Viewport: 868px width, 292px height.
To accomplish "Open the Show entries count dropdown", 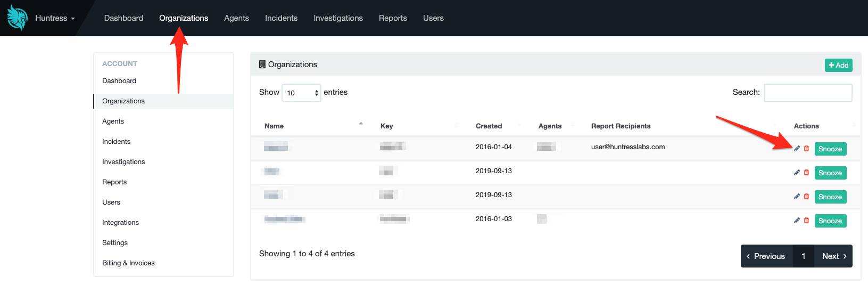I will coord(301,93).
